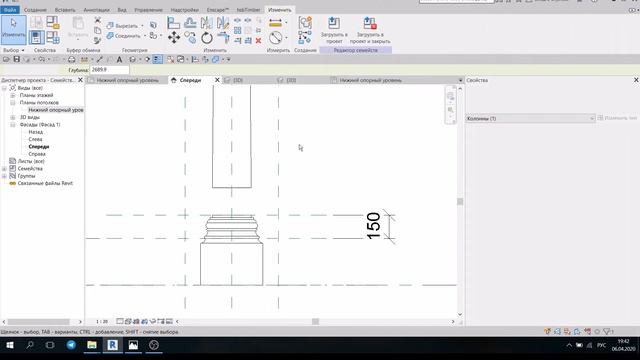Click the Copy tool icon
This screenshot has width=640, height=360.
[x=190, y=38]
